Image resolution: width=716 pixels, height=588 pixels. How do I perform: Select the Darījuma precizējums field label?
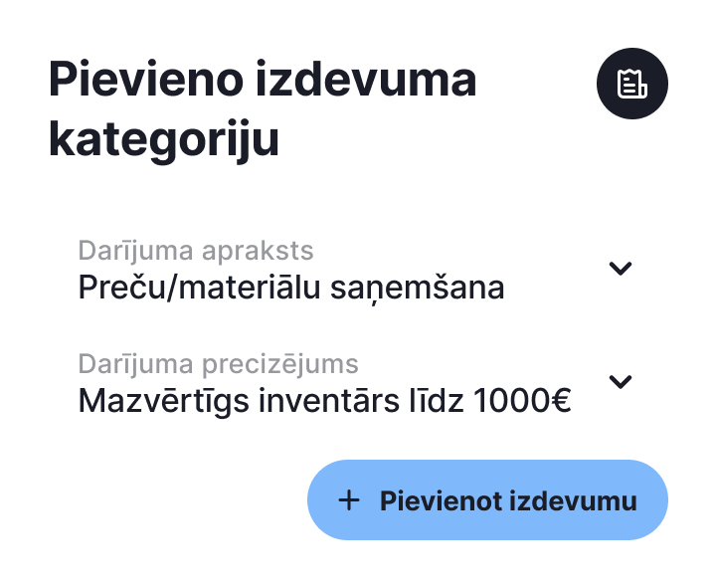tap(218, 364)
